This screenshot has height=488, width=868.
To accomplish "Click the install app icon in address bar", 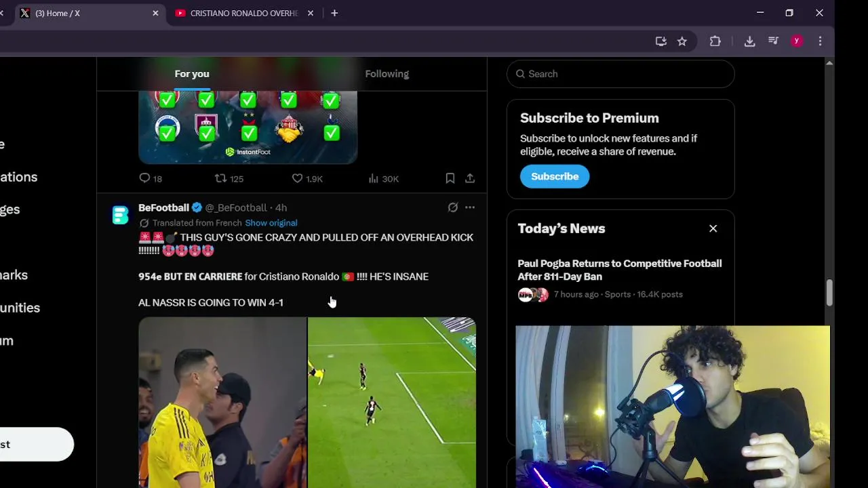I will point(660,41).
